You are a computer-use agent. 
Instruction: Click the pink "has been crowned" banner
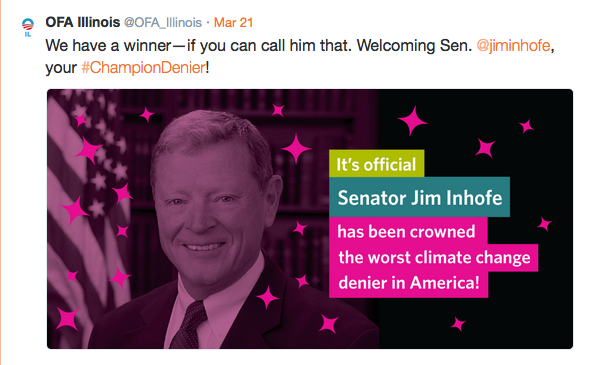[408, 231]
